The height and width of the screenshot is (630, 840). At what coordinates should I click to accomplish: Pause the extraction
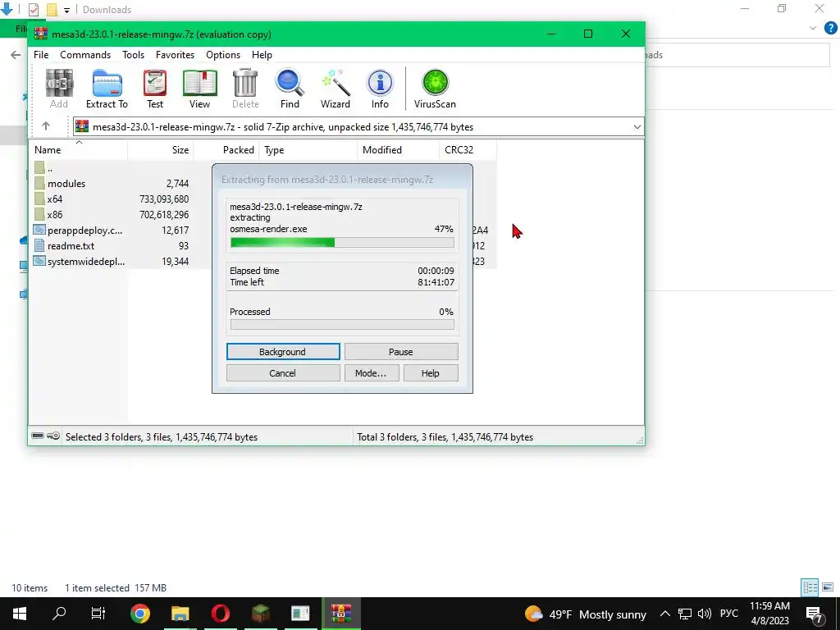(x=400, y=351)
